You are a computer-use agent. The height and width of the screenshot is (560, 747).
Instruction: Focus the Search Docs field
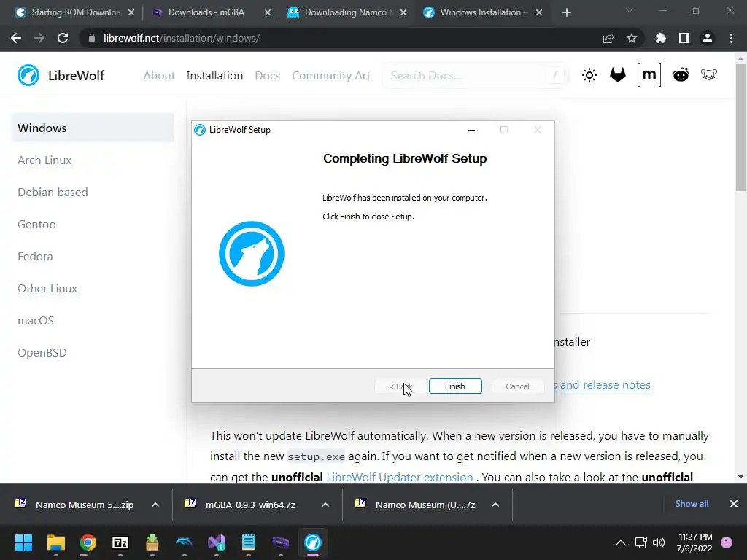475,75
